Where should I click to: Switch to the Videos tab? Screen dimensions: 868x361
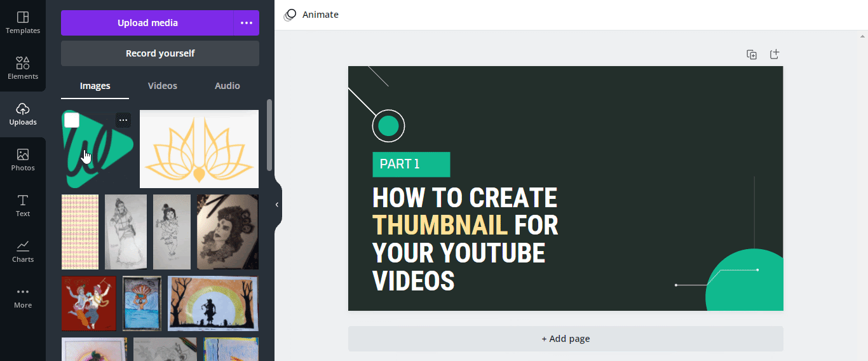coord(163,86)
